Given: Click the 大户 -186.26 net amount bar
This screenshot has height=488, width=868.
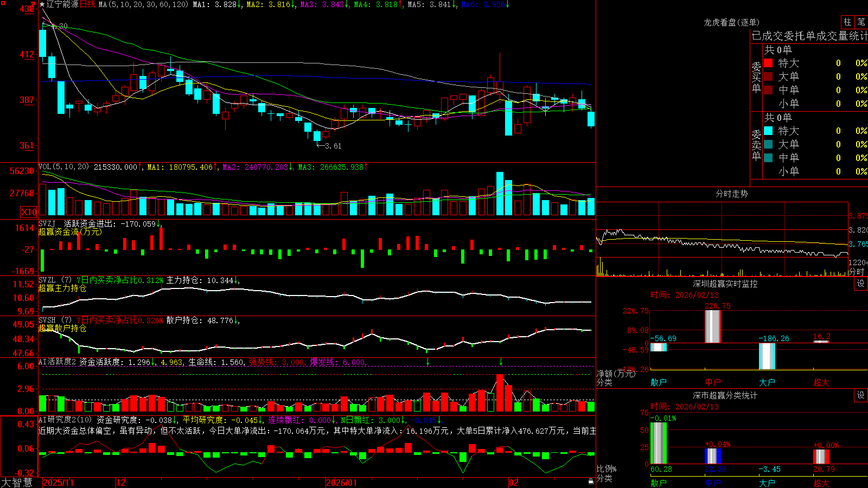Looking at the screenshot, I should coord(767,356).
